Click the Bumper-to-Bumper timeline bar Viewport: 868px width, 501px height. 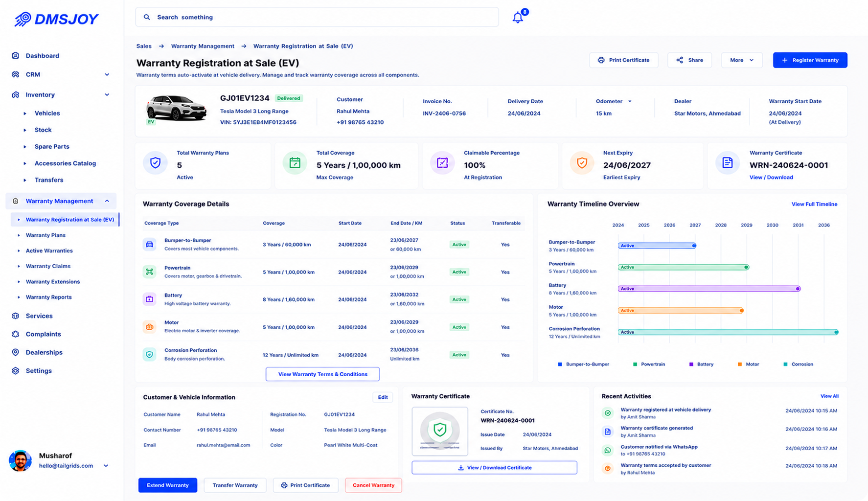tap(657, 246)
